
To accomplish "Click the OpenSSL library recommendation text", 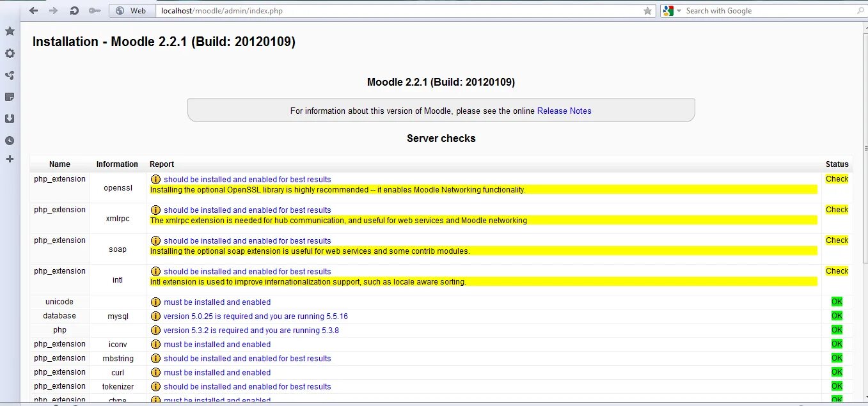I will point(338,190).
